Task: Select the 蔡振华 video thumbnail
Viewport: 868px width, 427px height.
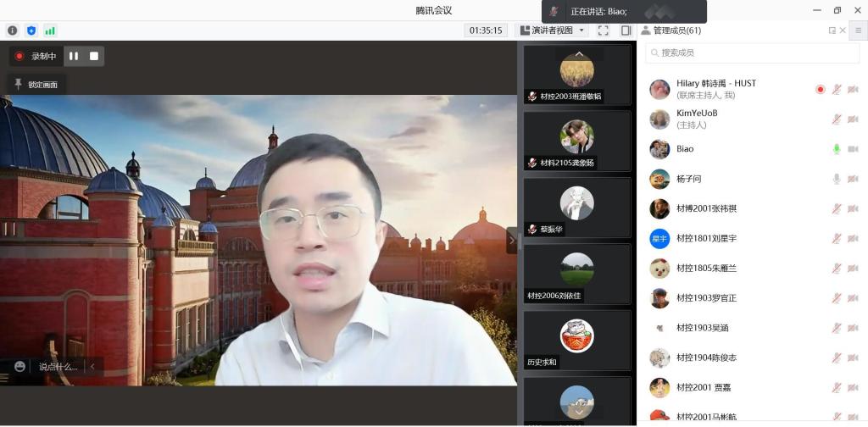Action: click(576, 208)
